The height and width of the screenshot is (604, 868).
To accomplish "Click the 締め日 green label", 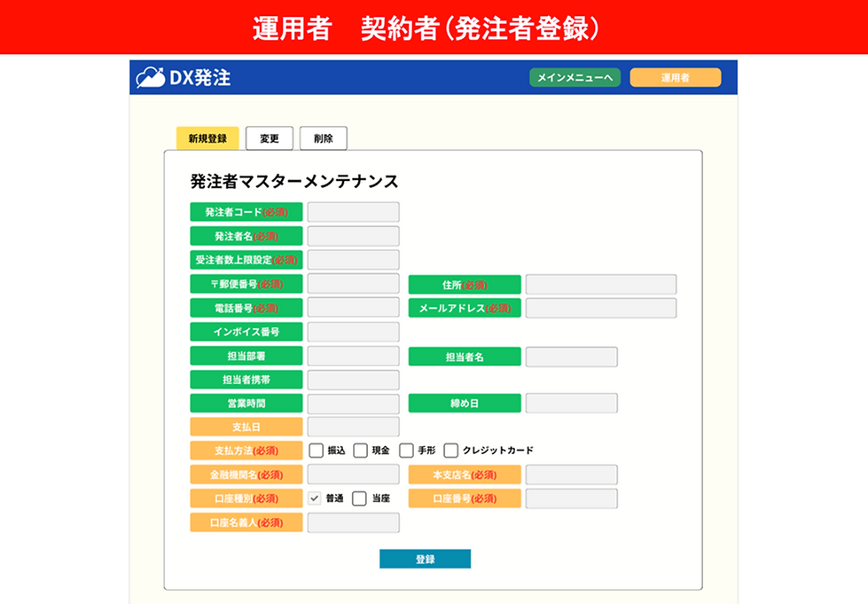I will 465,404.
